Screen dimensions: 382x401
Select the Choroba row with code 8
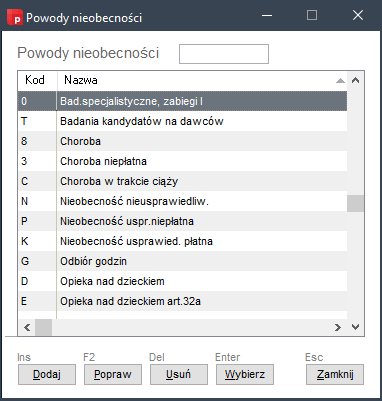tap(182, 141)
